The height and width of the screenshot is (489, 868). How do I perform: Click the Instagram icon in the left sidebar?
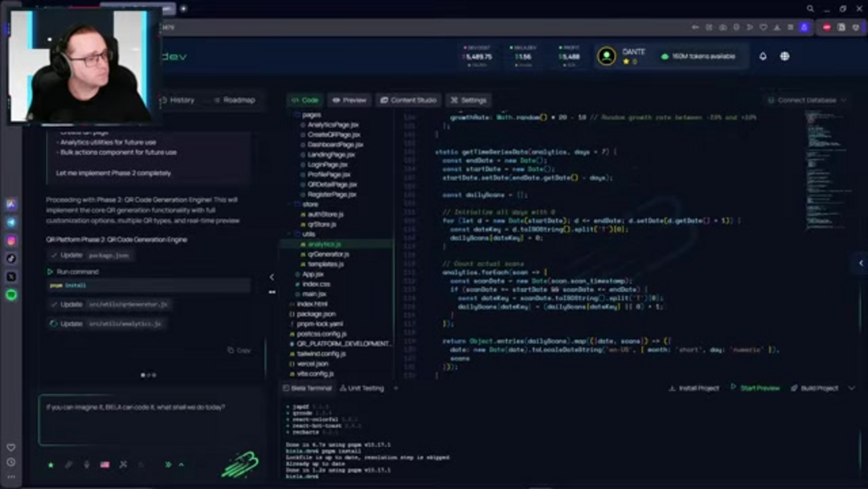coord(11,240)
